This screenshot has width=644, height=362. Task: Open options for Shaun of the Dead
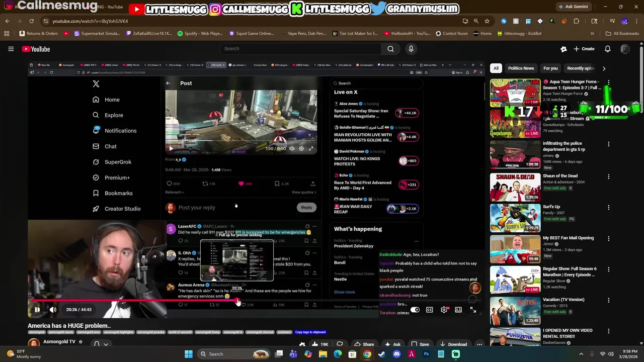(608, 176)
